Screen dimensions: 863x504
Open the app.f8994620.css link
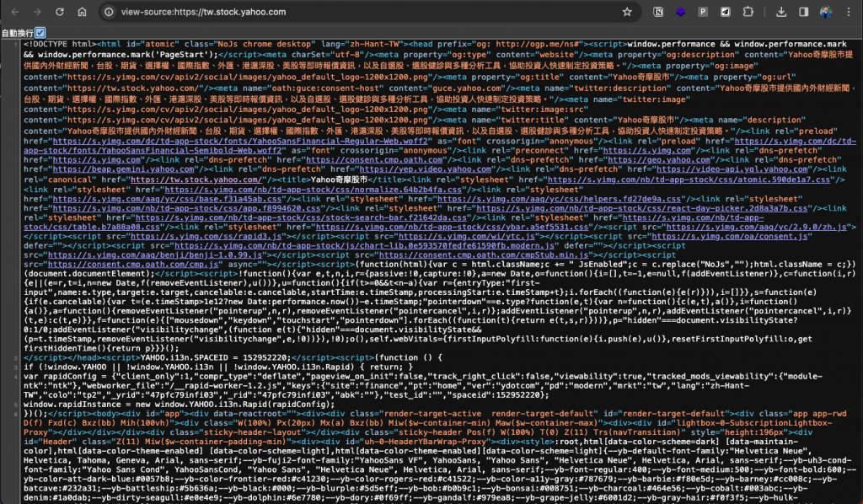186,208
